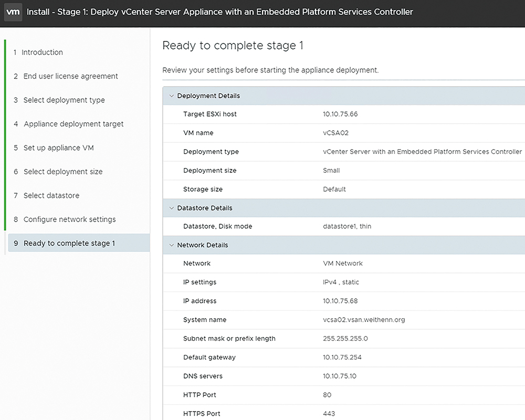This screenshot has height=420, width=525.
Task: Click the Default gateway label
Action: (209, 358)
